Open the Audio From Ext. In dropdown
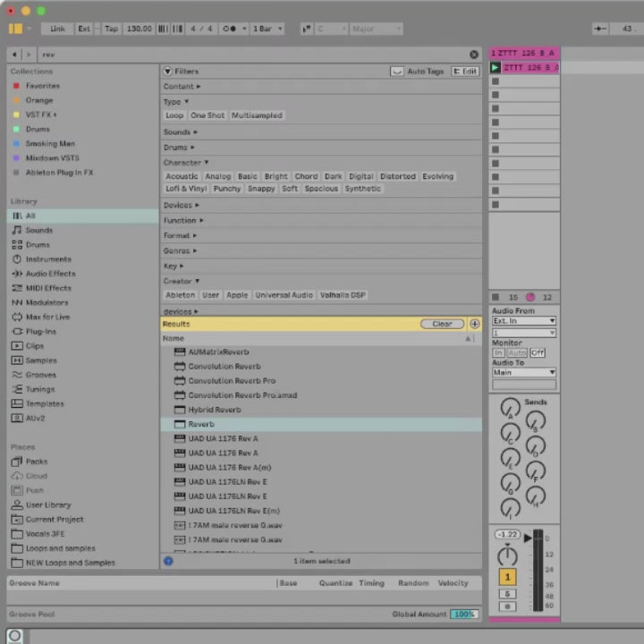The height and width of the screenshot is (644, 644). 524,320
